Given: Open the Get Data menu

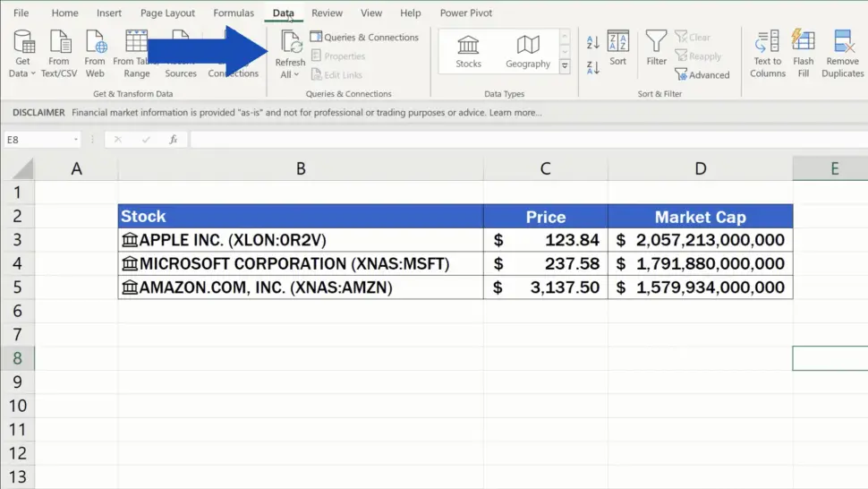Looking at the screenshot, I should (x=22, y=54).
